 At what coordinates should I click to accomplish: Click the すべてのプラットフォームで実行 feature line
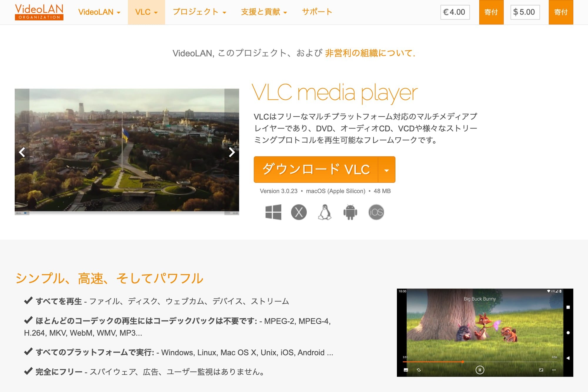coord(178,352)
